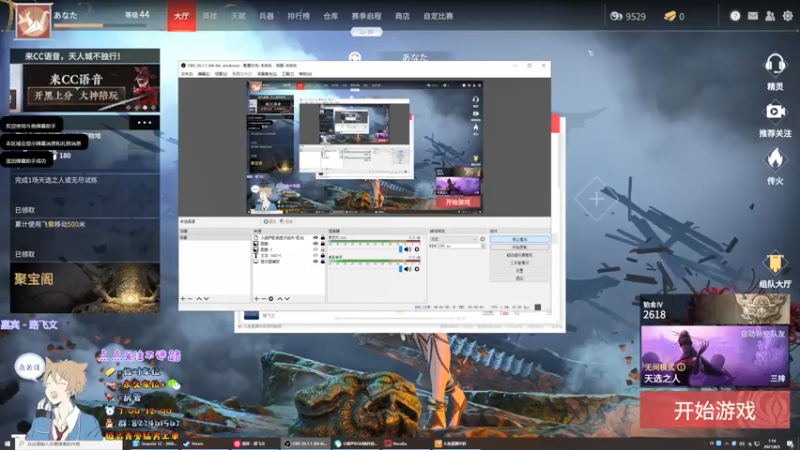The height and width of the screenshot is (450, 800).
Task: Open the 聚宝阁 treasure banner
Action: tap(85, 288)
